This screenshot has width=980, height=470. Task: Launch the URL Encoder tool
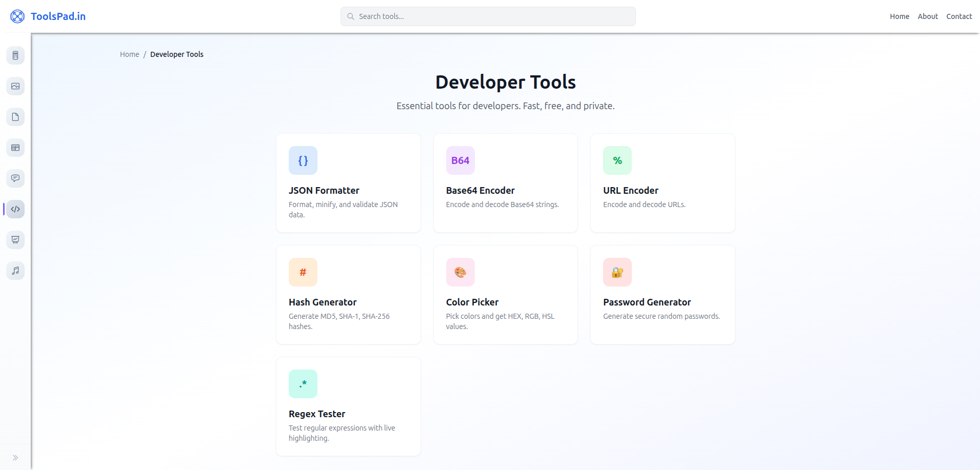click(662, 183)
